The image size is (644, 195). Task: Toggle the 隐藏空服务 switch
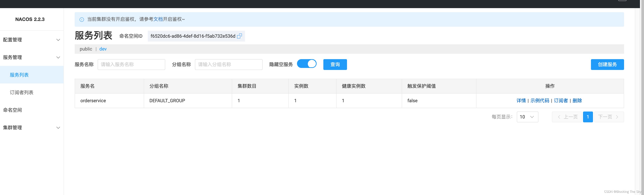pos(306,64)
